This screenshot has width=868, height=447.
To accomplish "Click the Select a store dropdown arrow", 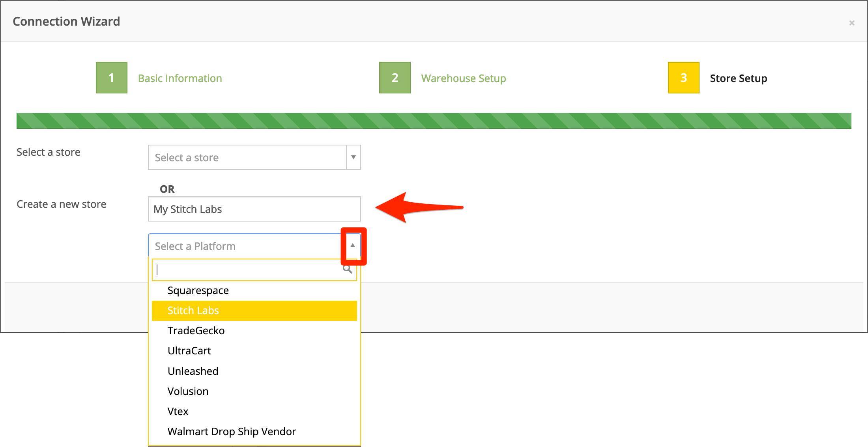I will coord(354,157).
